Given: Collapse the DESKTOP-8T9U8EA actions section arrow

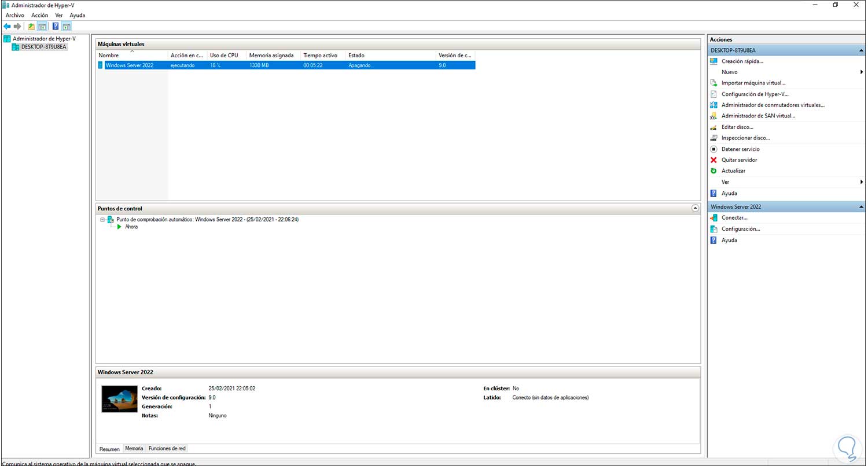Looking at the screenshot, I should point(861,50).
